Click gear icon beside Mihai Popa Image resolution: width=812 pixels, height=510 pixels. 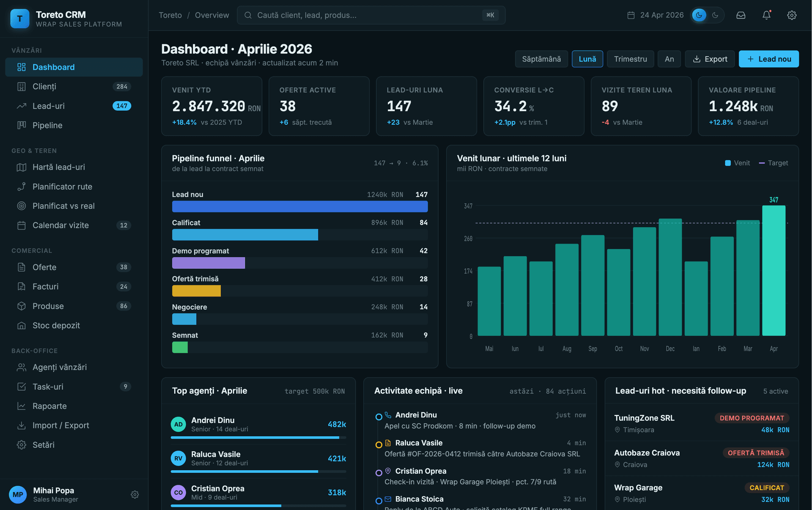click(134, 494)
